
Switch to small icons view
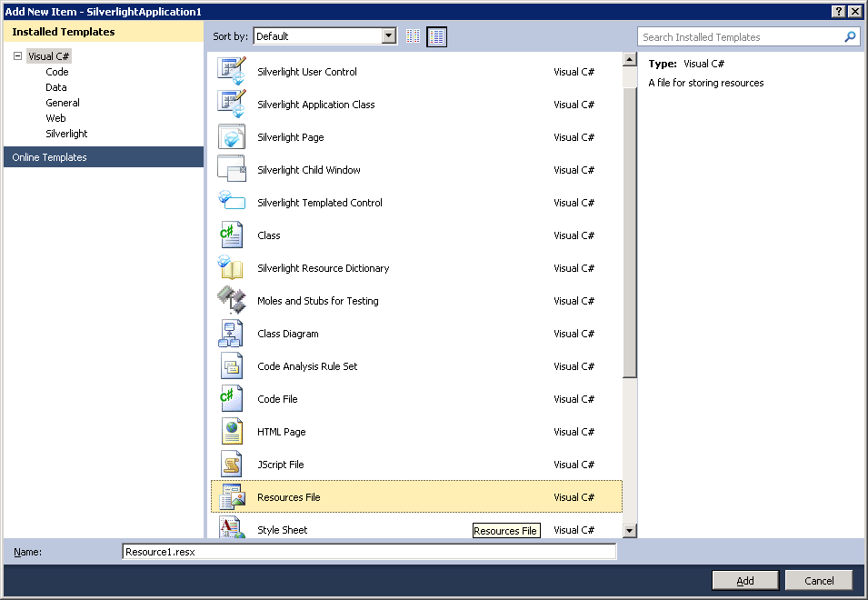(x=413, y=36)
